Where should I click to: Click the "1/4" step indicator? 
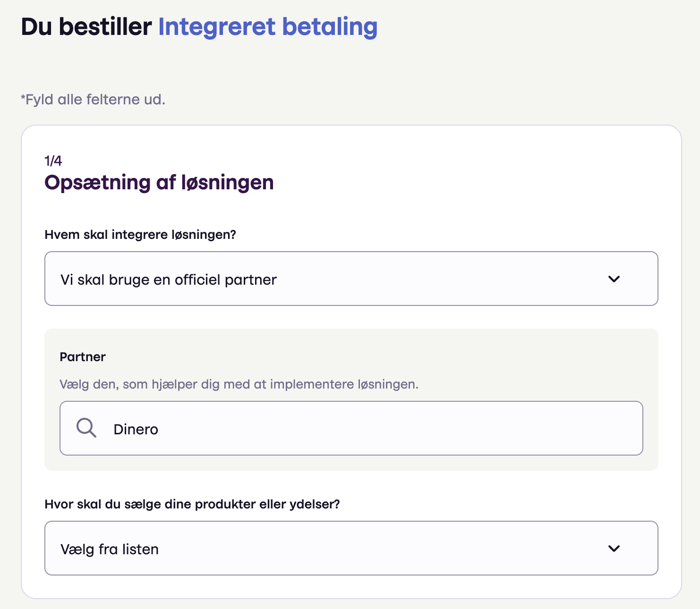(53, 161)
